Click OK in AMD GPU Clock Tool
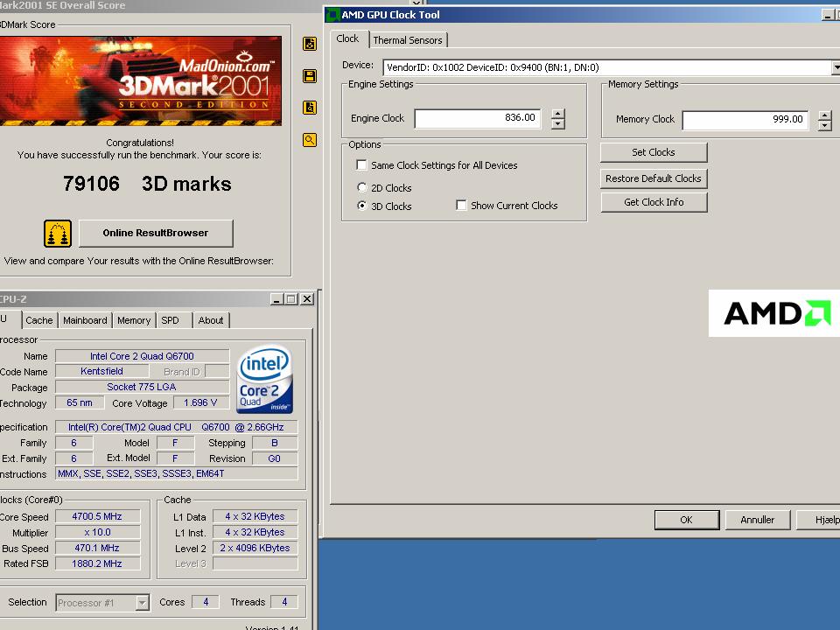840x630 pixels. 686,520
